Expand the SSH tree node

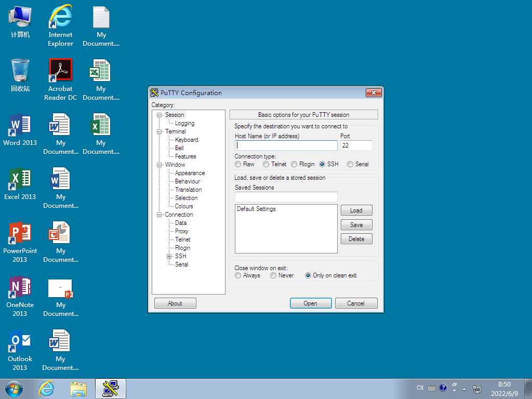tap(169, 256)
